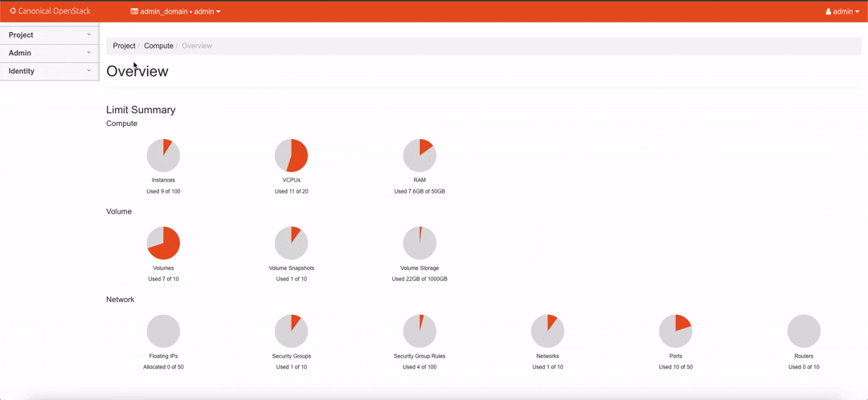Expand the Project sidebar section

(49, 35)
